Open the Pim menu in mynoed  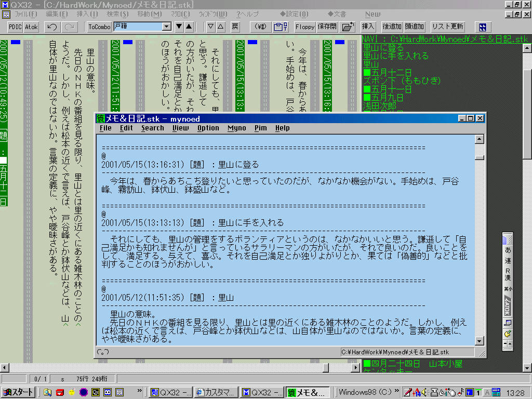(261, 128)
